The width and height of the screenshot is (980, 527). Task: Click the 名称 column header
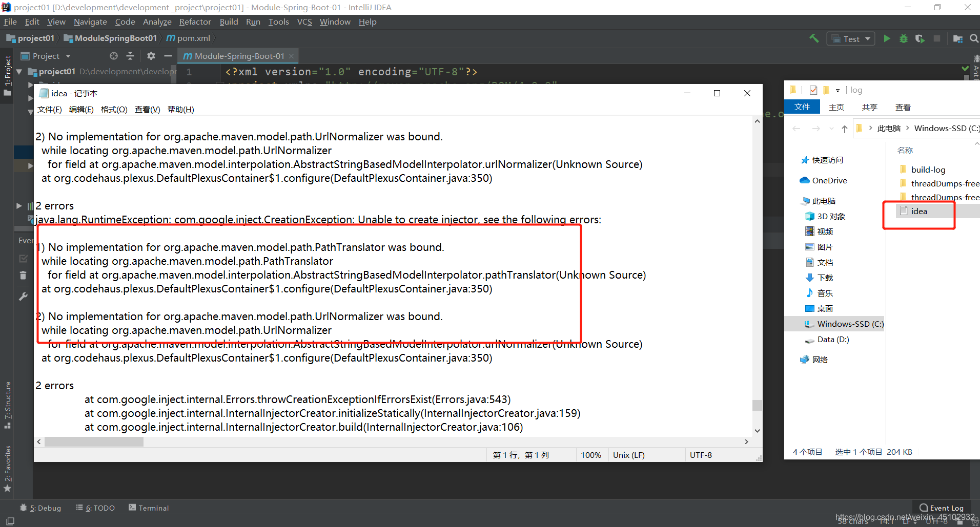tap(905, 150)
